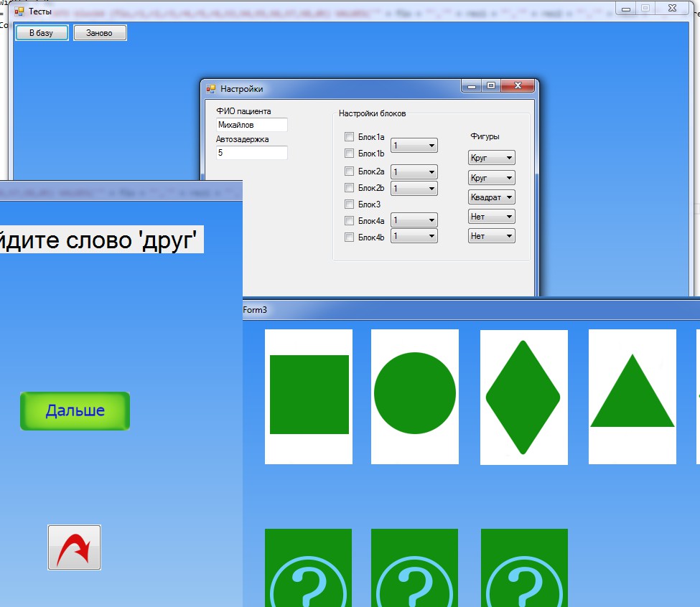Open the first Круг figure dropdown
This screenshot has width=700, height=607.
tap(492, 157)
